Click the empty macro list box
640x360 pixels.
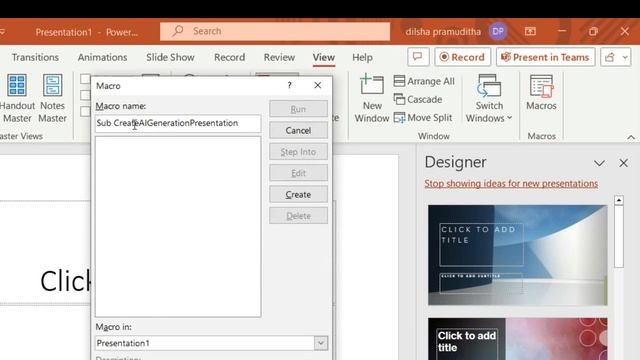[x=178, y=227]
